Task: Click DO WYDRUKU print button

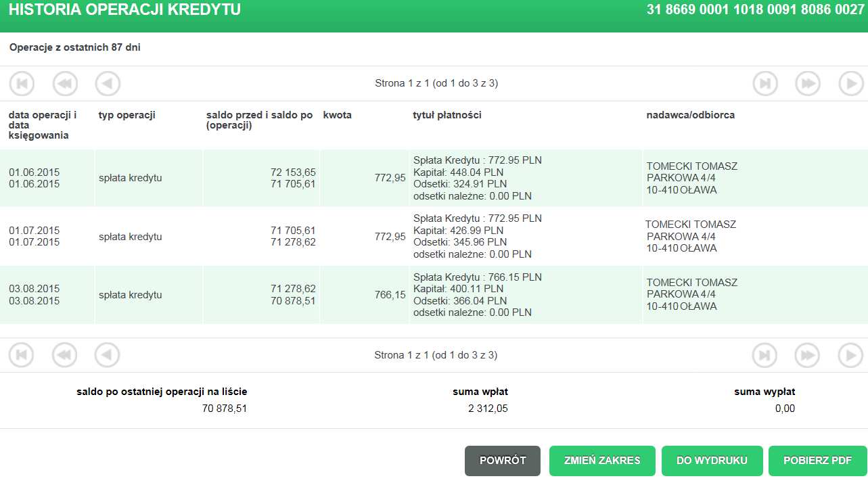Action: point(712,461)
